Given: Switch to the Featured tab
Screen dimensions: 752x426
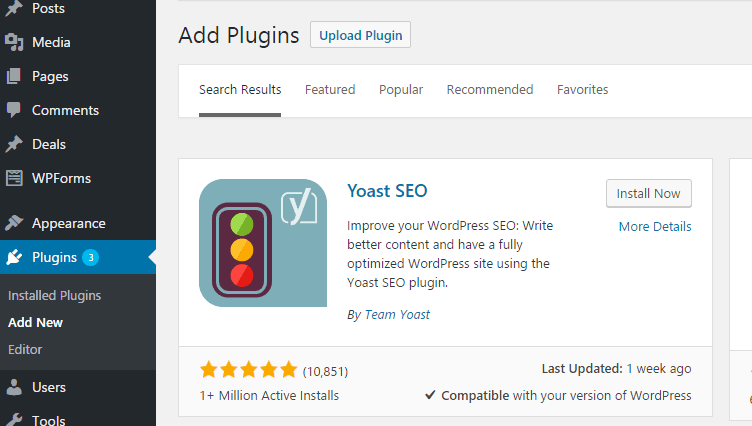Looking at the screenshot, I should point(330,90).
